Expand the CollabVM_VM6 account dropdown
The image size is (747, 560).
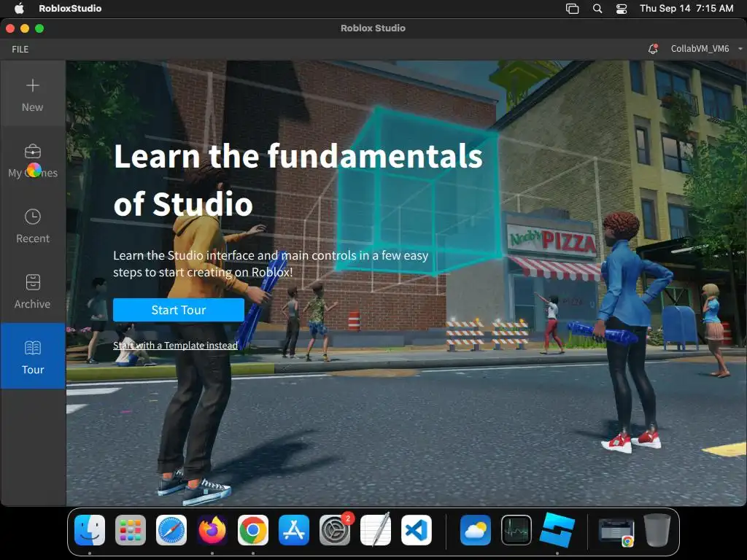706,49
